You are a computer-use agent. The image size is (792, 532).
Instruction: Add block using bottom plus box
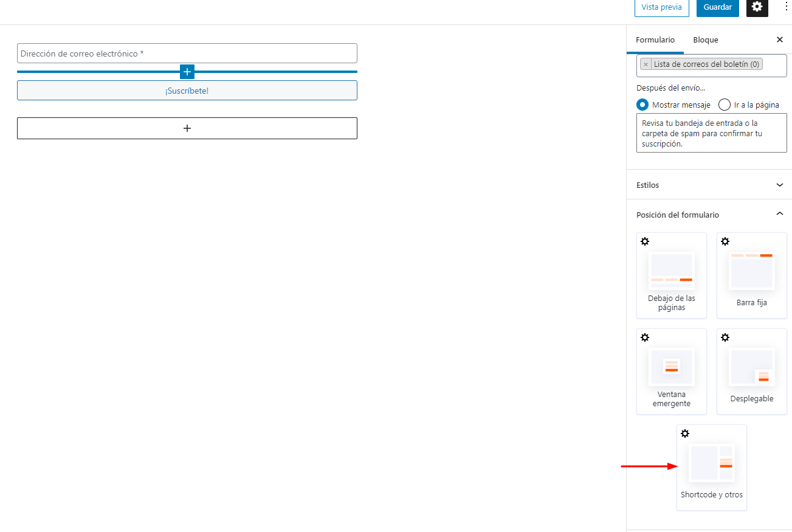[x=187, y=128]
